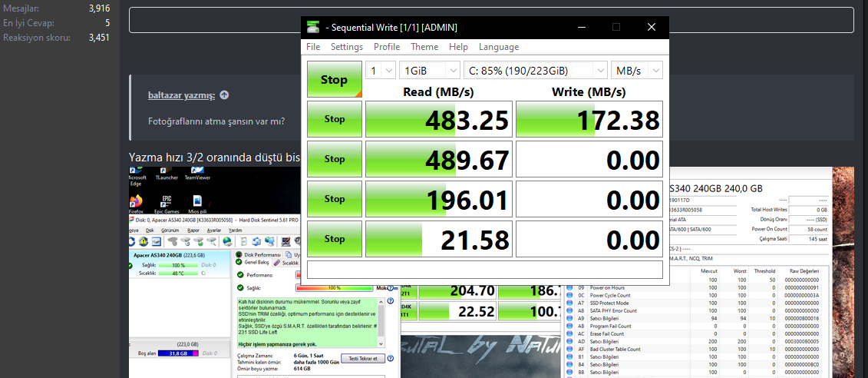Click the Testi Tekrar et button

(362, 358)
